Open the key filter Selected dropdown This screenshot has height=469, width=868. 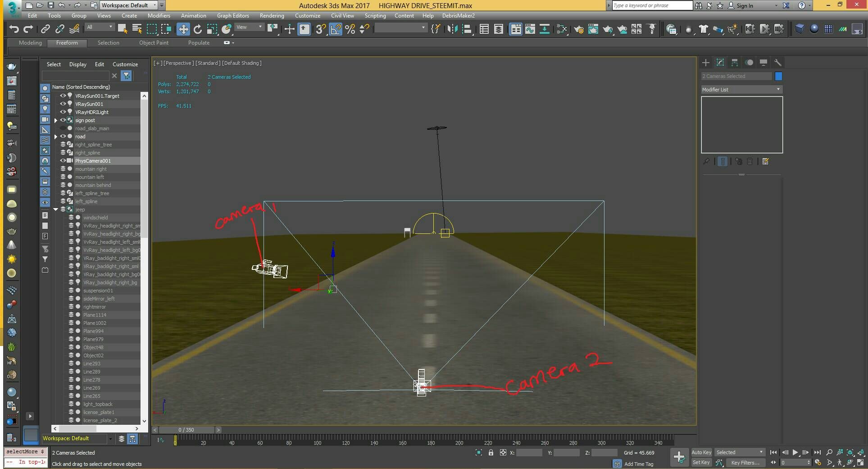point(740,452)
